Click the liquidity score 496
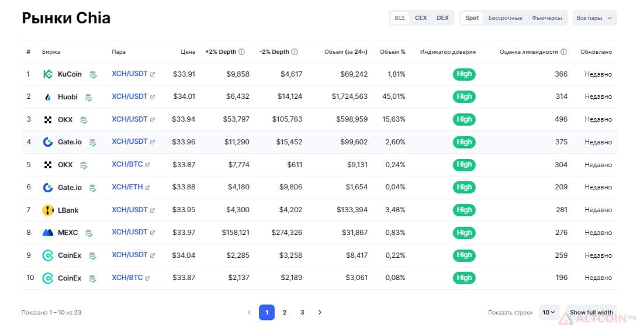This screenshot has height=332, width=644. [x=561, y=119]
